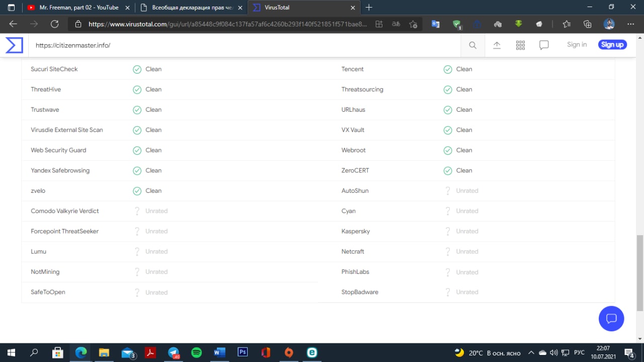Click the StopBadware vendor name
Viewport: 644px width, 362px height.
[360, 292]
